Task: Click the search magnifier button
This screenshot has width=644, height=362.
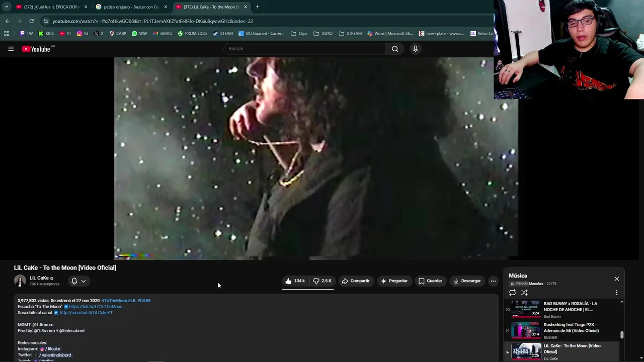Action: (x=395, y=49)
